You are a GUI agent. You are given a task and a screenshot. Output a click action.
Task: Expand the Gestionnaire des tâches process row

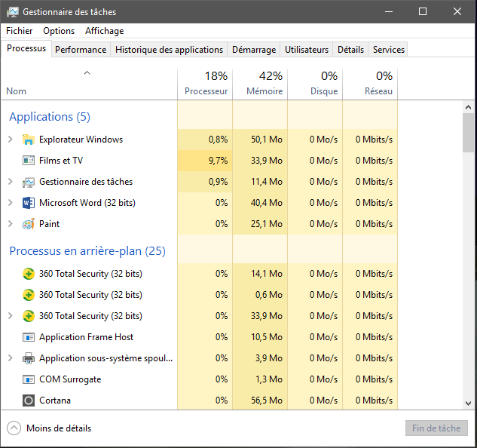[x=11, y=182]
